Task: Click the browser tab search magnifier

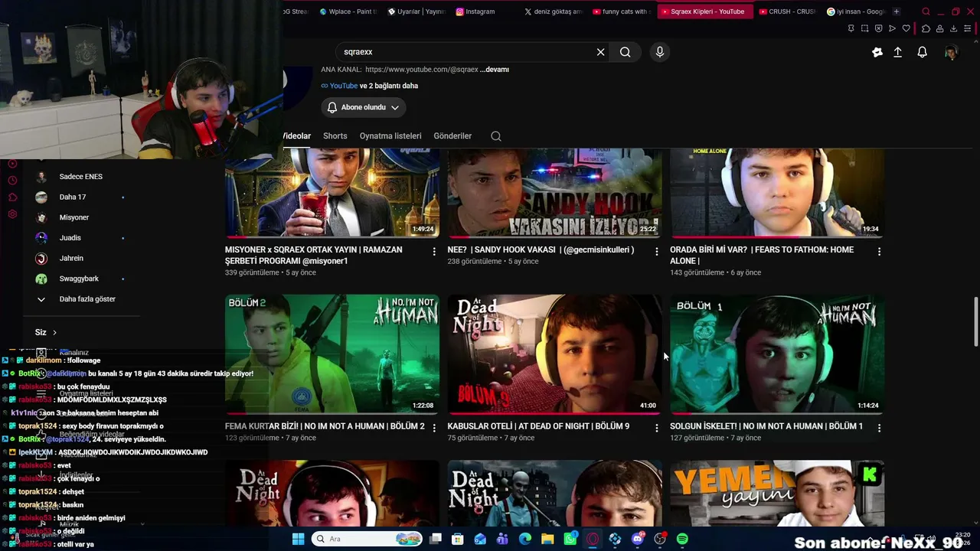Action: [x=926, y=11]
